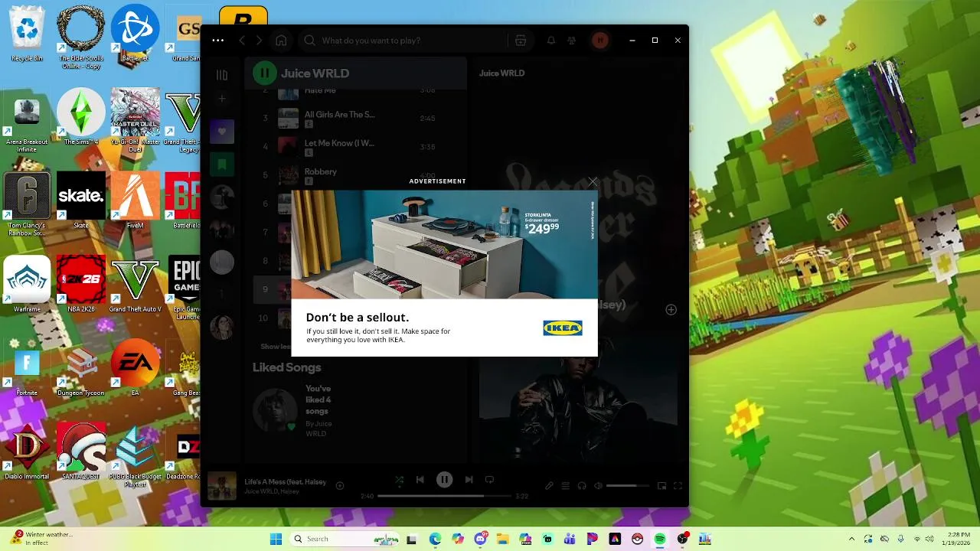Select the EA desktop shortcut
Image resolution: width=980 pixels, height=551 pixels.
pos(135,368)
